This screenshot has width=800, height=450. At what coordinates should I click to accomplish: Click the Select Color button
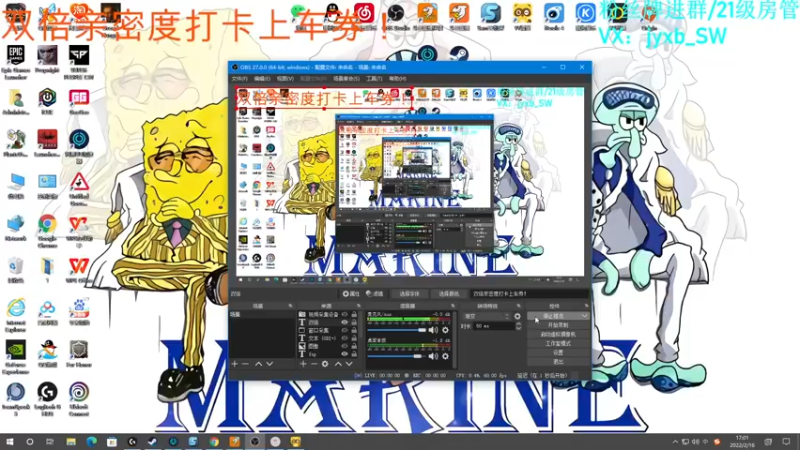coord(449,294)
